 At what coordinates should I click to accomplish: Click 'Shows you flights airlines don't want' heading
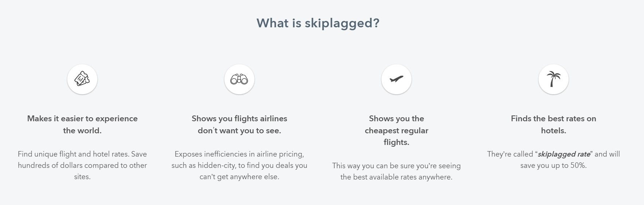coord(239,125)
